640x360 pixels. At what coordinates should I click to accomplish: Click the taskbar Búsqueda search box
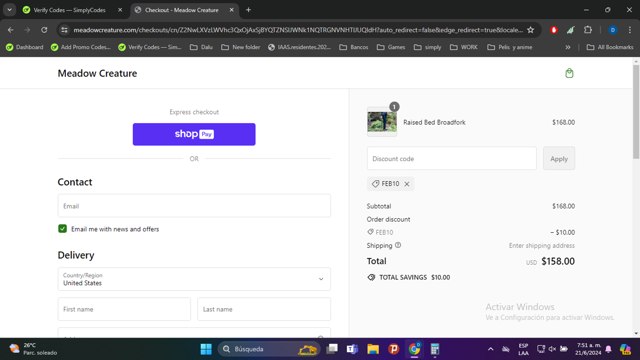coord(269,349)
